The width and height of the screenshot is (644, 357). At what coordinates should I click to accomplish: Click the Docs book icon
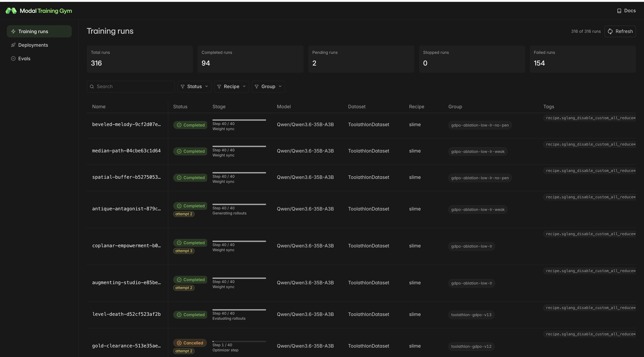[x=619, y=11]
